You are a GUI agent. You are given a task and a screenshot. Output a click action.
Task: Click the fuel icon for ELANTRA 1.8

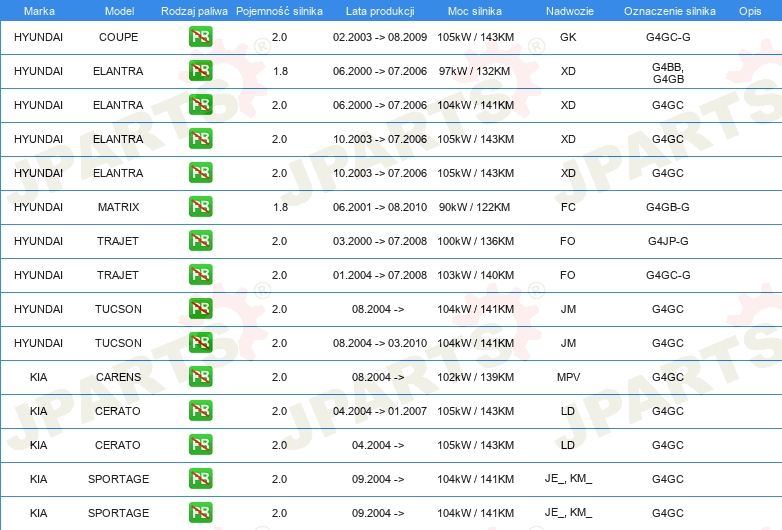click(200, 71)
